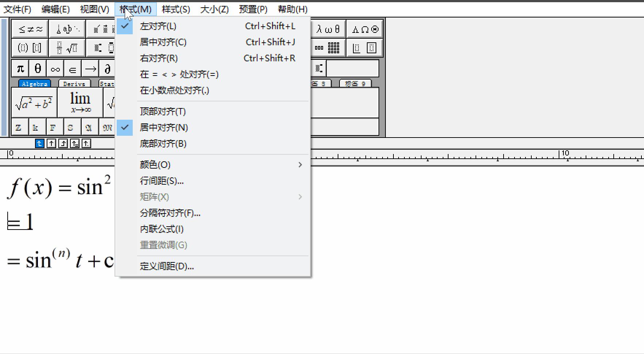644x354 pixels.
Task: Insert the double-struck Z symbol
Action: click(x=20, y=127)
